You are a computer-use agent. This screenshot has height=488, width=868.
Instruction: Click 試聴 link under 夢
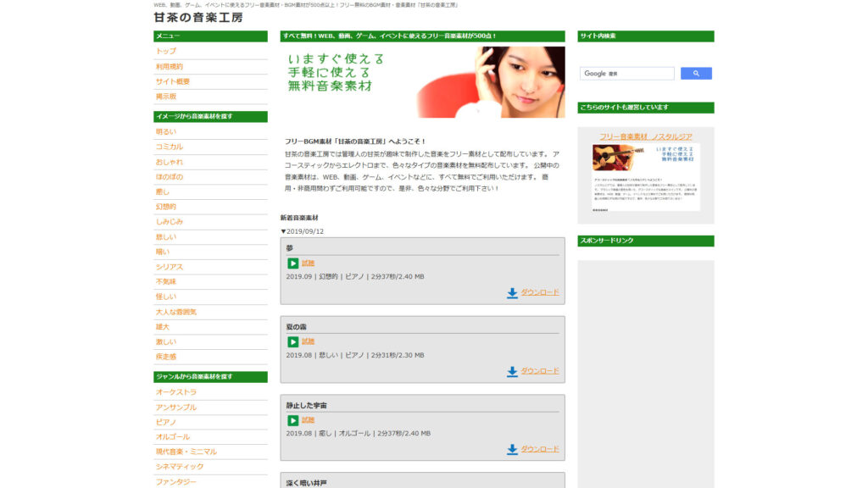click(308, 263)
